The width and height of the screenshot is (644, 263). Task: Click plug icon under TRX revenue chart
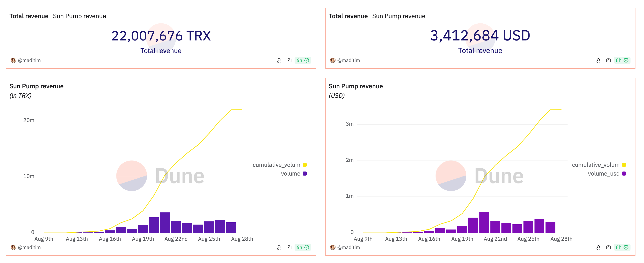279,247
